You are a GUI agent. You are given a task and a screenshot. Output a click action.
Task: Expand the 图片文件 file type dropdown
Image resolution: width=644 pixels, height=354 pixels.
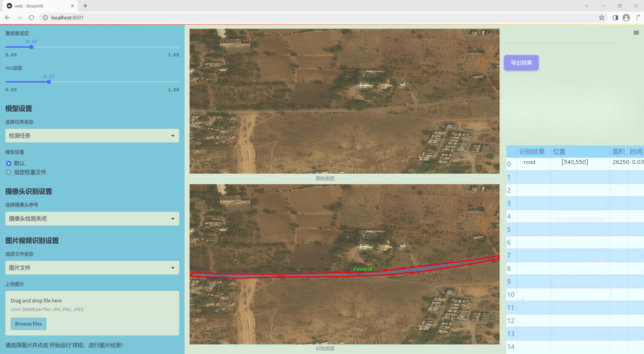pyautogui.click(x=92, y=268)
